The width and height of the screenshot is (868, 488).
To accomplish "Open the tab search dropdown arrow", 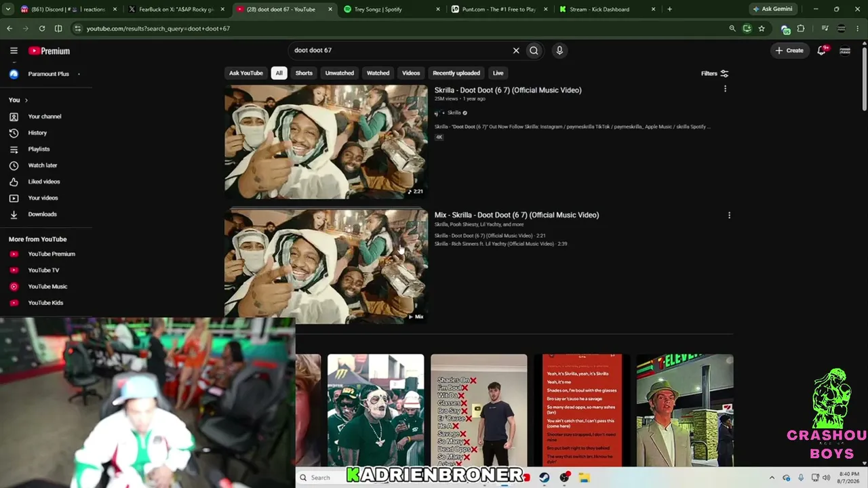I will tap(9, 9).
